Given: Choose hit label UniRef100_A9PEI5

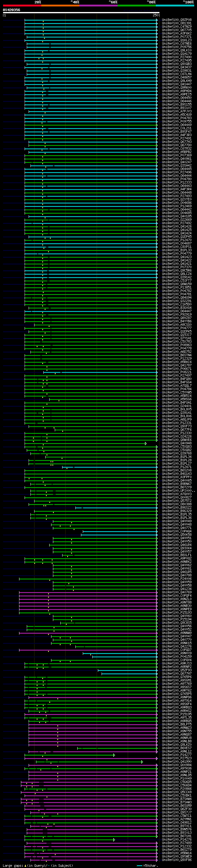Looking at the screenshot, I should [x=177, y=94].
